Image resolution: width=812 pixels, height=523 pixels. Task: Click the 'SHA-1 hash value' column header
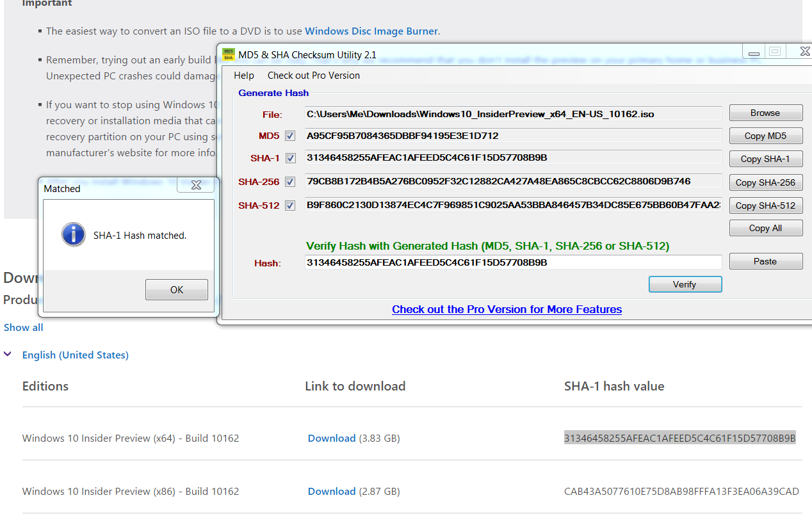pos(614,386)
